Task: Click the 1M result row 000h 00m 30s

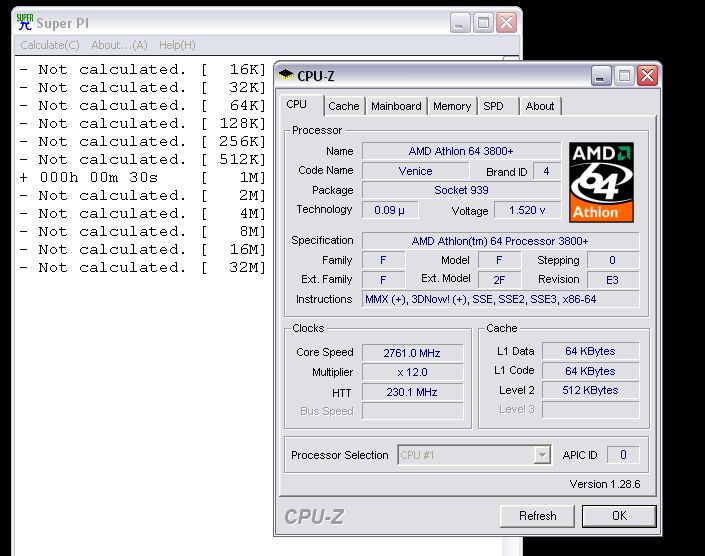Action: pyautogui.click(x=143, y=178)
